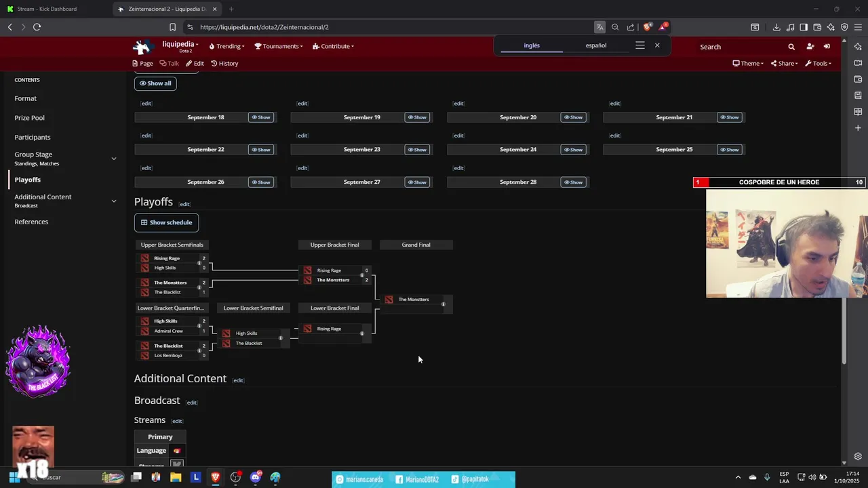This screenshot has height=488, width=868.
Task: Click the plus icon in Brave sidebar
Action: 858,128
